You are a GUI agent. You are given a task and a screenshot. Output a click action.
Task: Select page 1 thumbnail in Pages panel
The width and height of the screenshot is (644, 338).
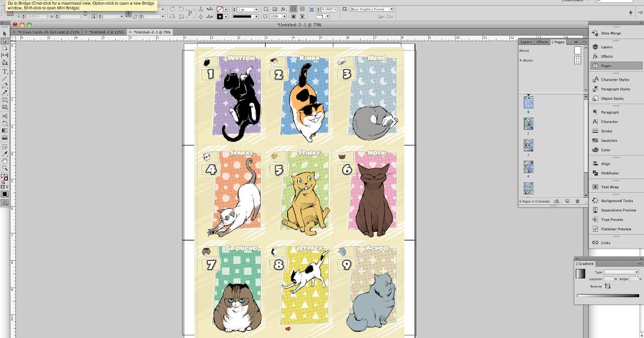point(529,102)
